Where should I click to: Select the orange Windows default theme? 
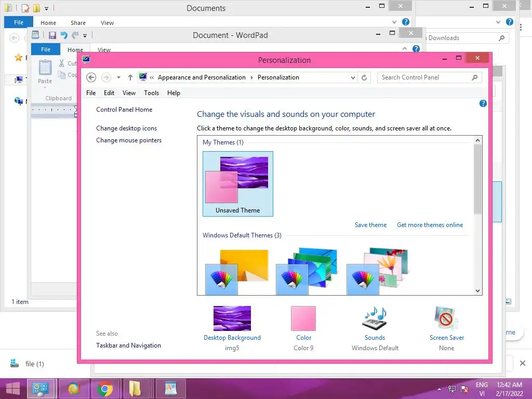[x=237, y=272]
